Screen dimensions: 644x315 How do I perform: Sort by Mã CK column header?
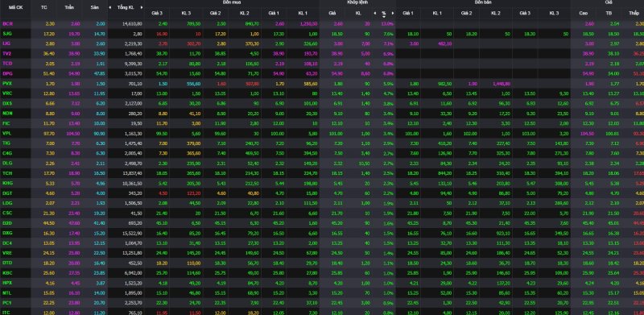tap(15, 7)
